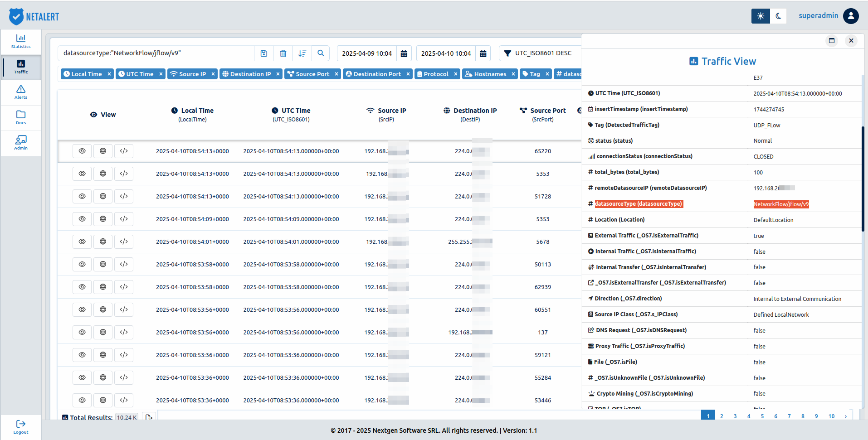The width and height of the screenshot is (868, 440).
Task: Go to results page 10
Action: pos(831,416)
